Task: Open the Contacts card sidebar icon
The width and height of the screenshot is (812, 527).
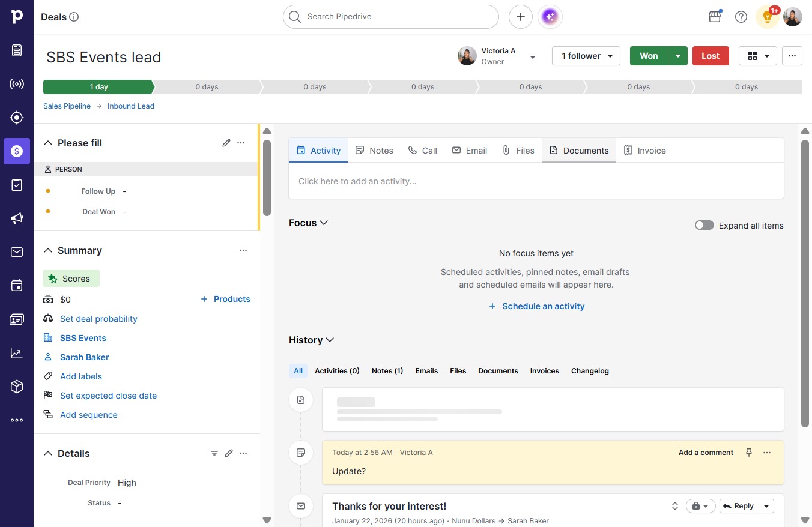Action: pos(17,319)
